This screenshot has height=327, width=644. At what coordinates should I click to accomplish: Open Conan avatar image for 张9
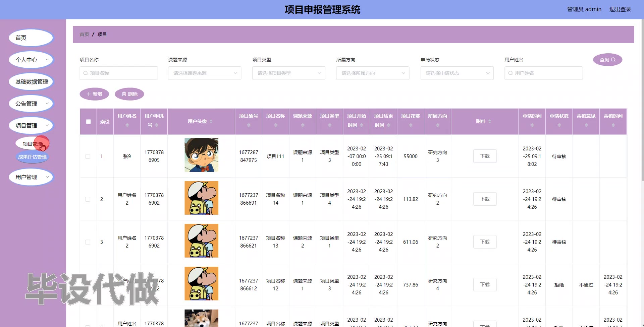[201, 155]
